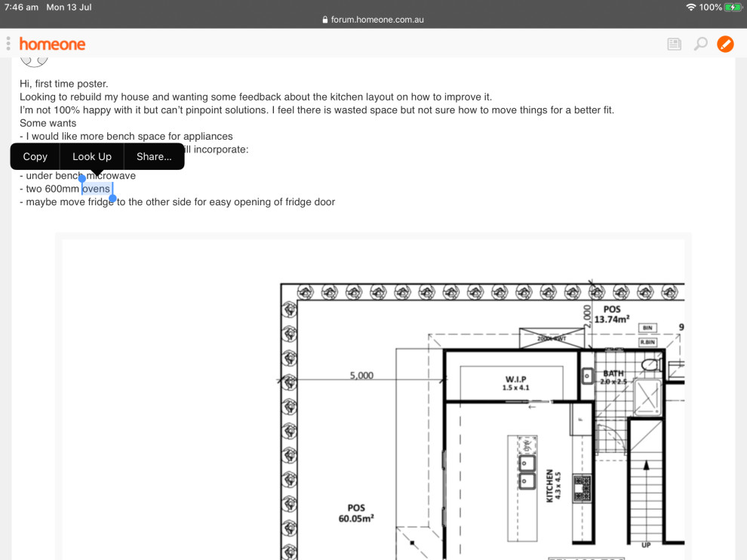Image resolution: width=747 pixels, height=560 pixels.
Task: Tap the battery indicator in the status bar
Action: pos(732,7)
